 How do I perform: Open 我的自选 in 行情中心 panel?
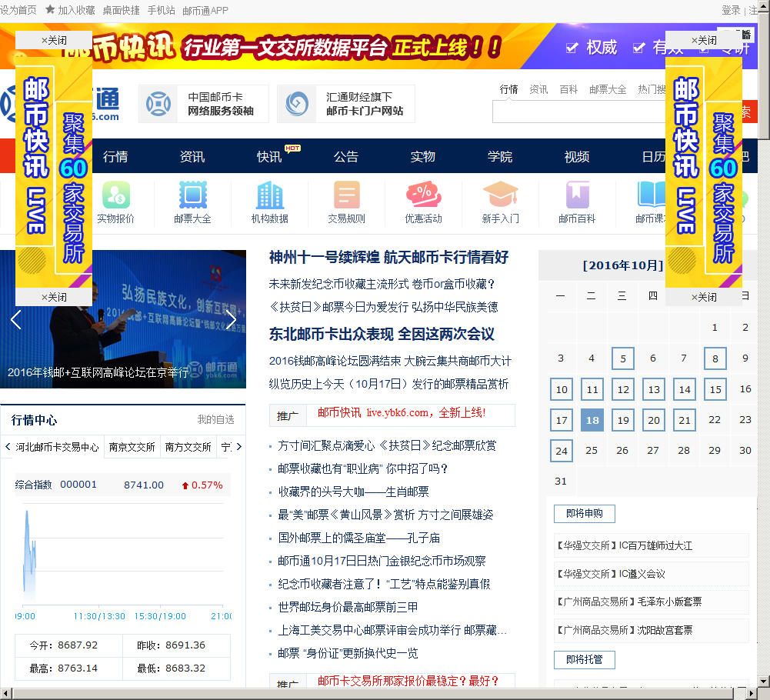[215, 419]
